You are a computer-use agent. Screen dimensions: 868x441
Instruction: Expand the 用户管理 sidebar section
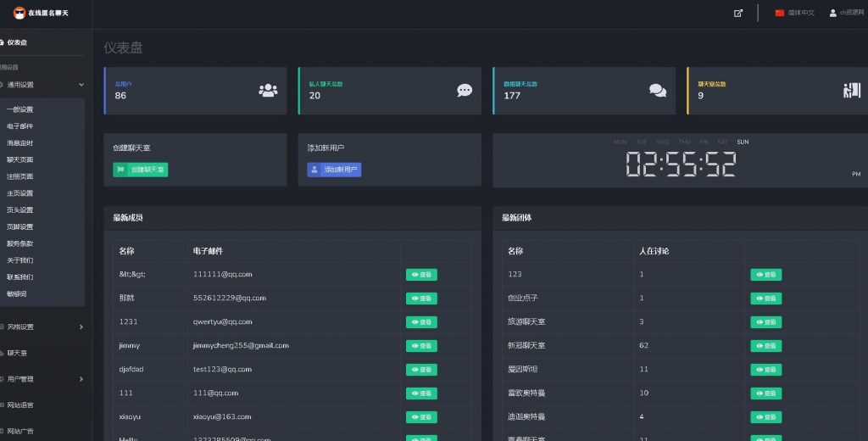coord(81,379)
